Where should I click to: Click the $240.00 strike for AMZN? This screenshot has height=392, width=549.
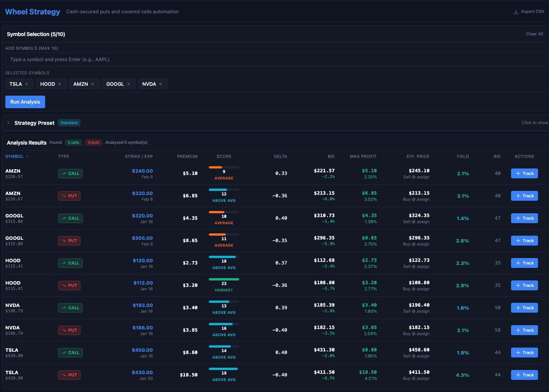(142, 171)
